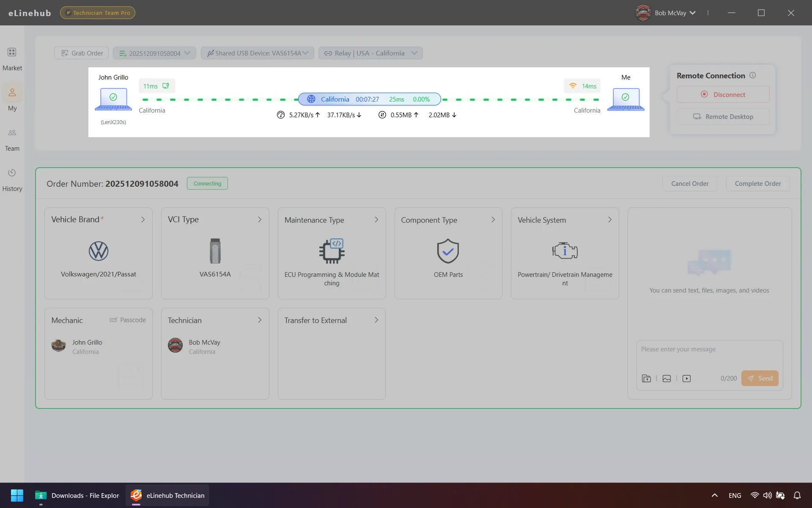812x508 pixels.
Task: Send the chat message
Action: (x=760, y=378)
